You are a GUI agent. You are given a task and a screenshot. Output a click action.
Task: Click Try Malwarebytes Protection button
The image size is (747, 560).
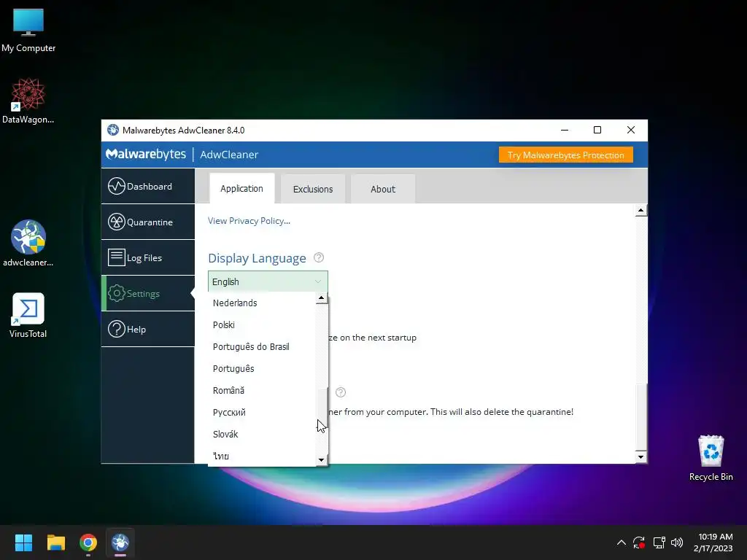click(x=566, y=155)
